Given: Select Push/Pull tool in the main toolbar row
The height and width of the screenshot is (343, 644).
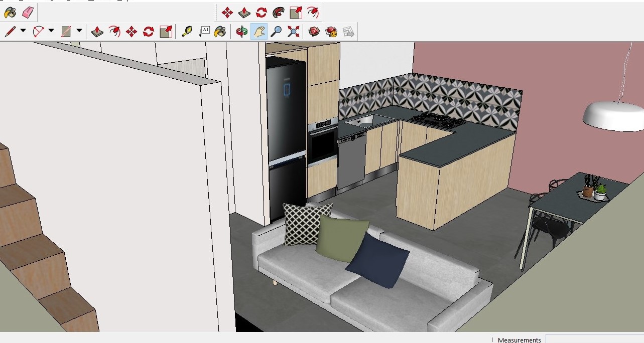Looking at the screenshot, I should 97,32.
